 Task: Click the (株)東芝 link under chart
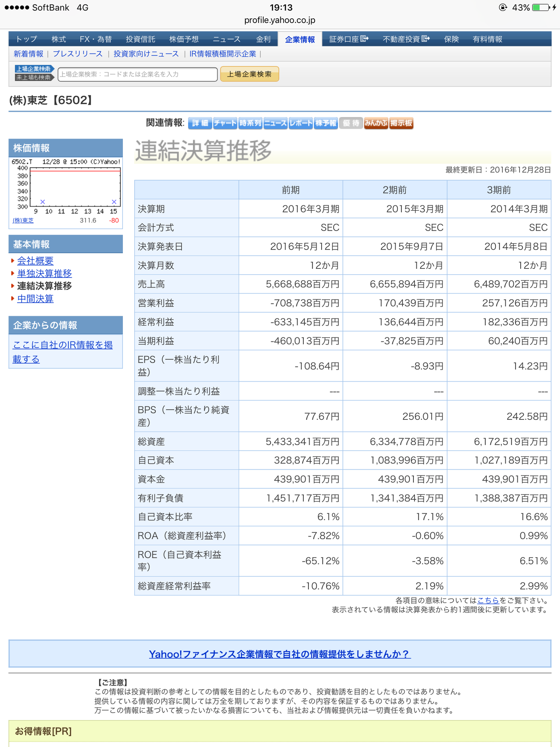pos(23,221)
